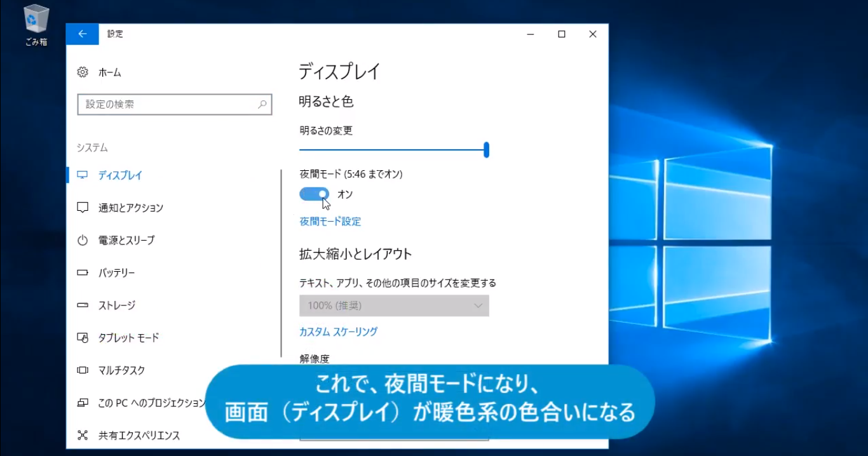The image size is (868, 456).
Task: Open マルチタスク settings page
Action: 122,370
